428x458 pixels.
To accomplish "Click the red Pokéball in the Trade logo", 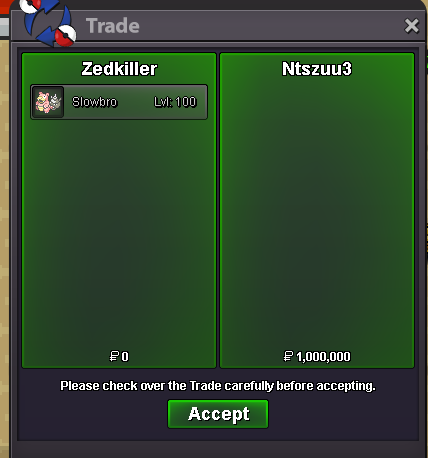I will (65, 36).
